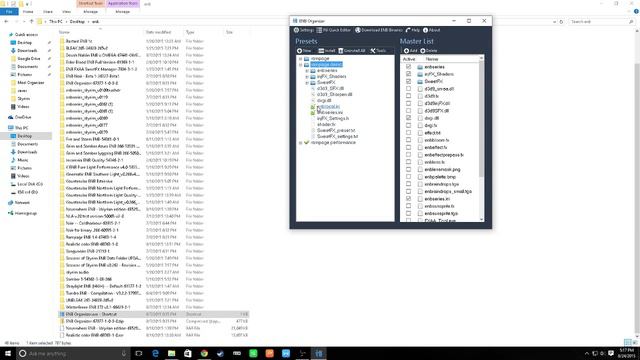This screenshot has width=640, height=360.
Task: Select Homegroup in Explorer sidebar
Action: click(x=25, y=213)
